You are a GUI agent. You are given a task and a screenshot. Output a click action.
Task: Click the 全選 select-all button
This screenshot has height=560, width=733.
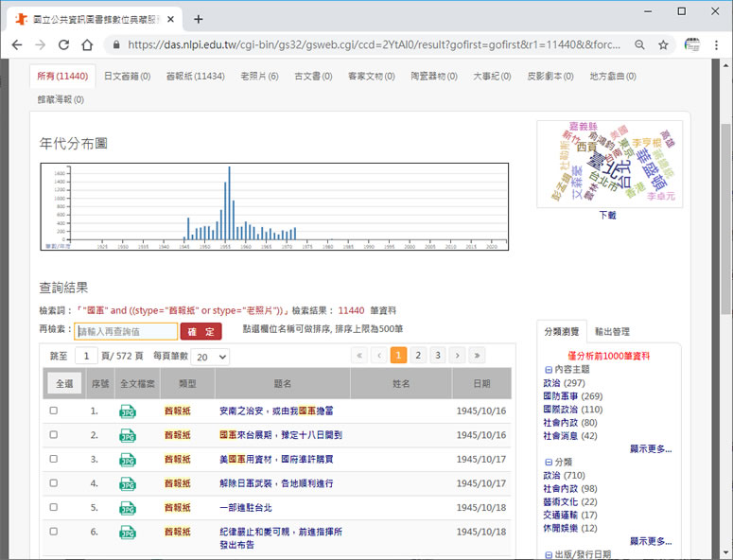[x=64, y=384]
